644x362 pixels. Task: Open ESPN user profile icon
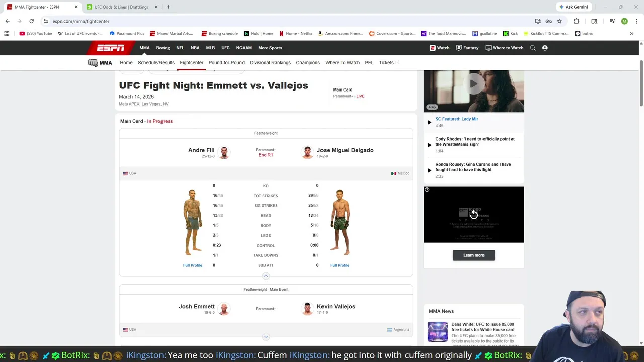pos(545,48)
